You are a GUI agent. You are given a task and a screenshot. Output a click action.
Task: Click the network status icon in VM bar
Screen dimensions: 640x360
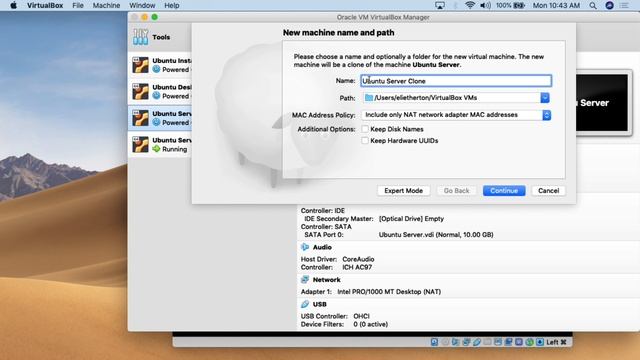[x=467, y=342]
